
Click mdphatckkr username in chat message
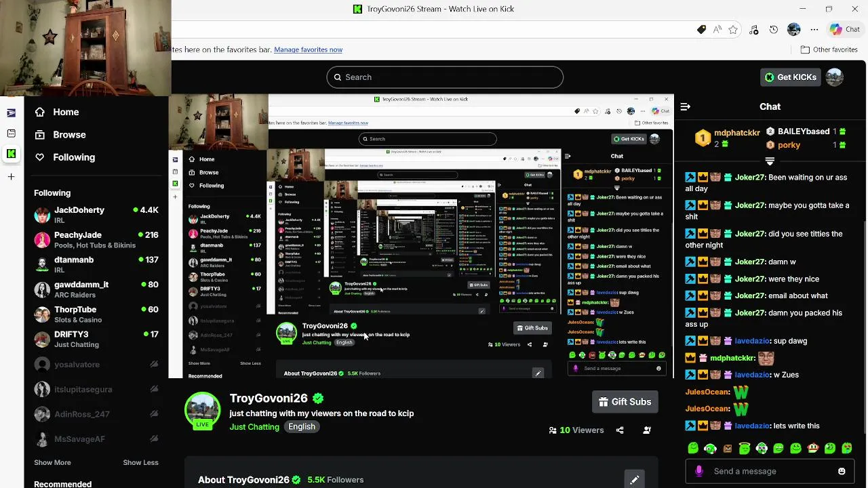click(733, 358)
